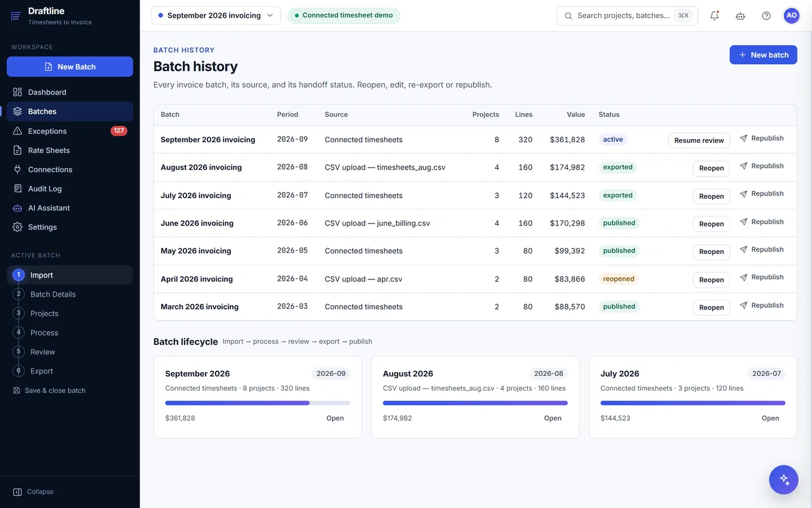812x508 pixels.
Task: Click the AI Assistant bot icon
Action: point(18,208)
